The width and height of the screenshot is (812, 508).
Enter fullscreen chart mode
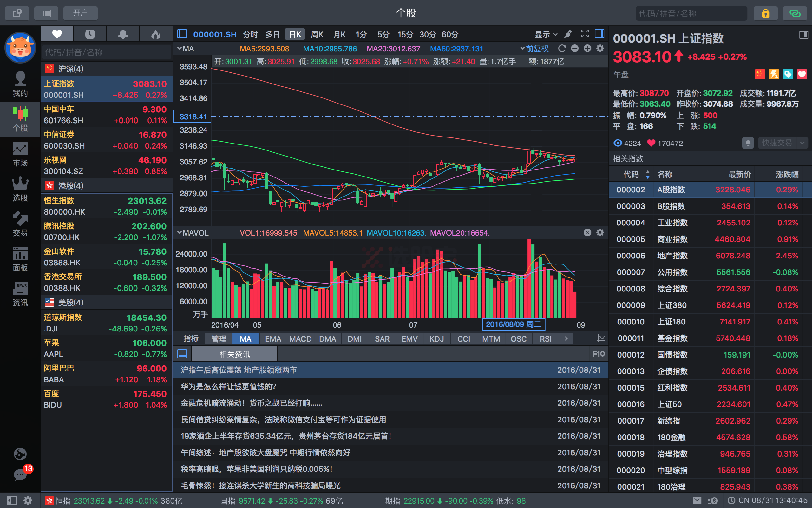click(x=585, y=34)
